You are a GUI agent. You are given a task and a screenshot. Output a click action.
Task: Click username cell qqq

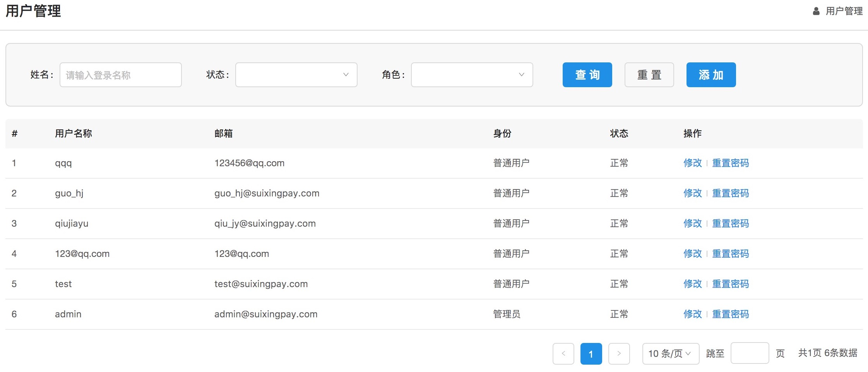pos(63,164)
